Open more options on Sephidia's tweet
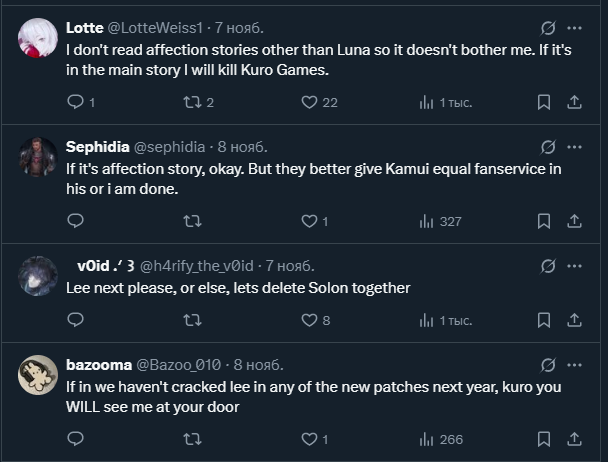Screen dimensions: 608x462 (575, 147)
